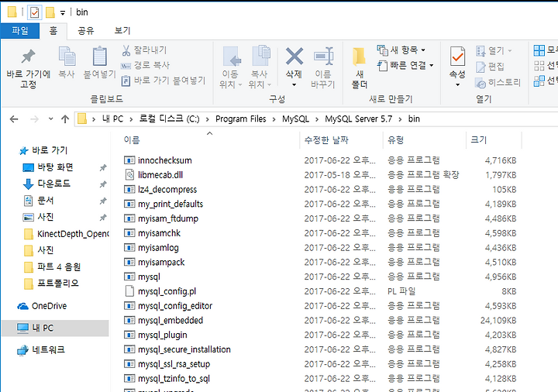The image size is (558, 392).
Task: Go Back with the left arrow
Action: point(14,119)
